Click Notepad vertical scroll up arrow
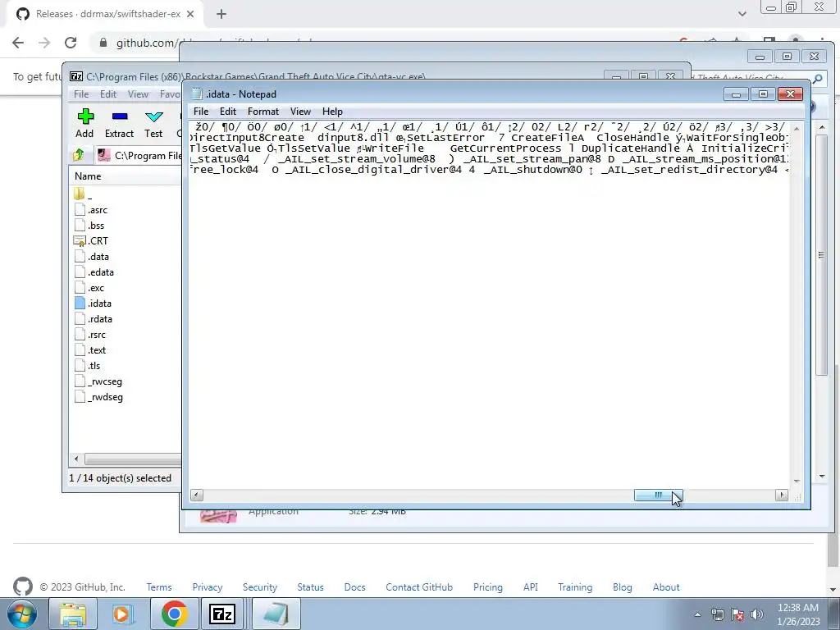The image size is (840, 630). click(x=796, y=129)
